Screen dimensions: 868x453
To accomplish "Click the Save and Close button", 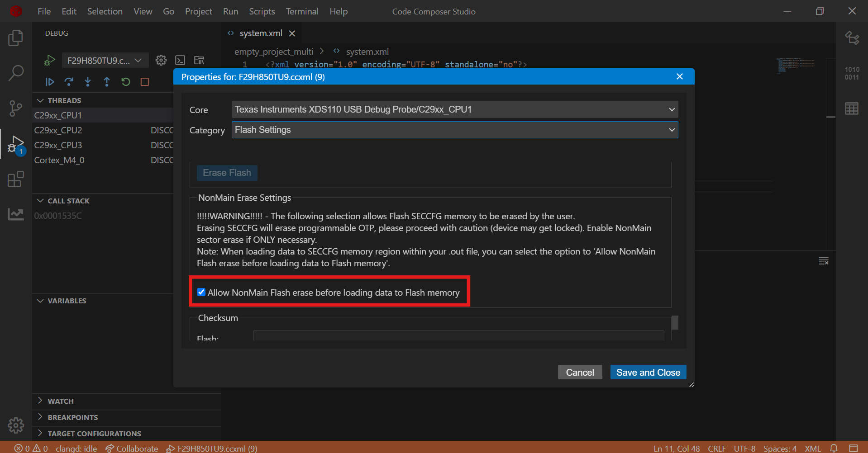I will (x=648, y=372).
